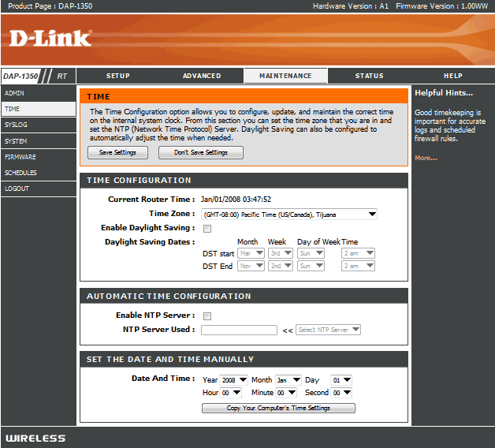
Task: Click the D-Link logo
Action: (50, 39)
